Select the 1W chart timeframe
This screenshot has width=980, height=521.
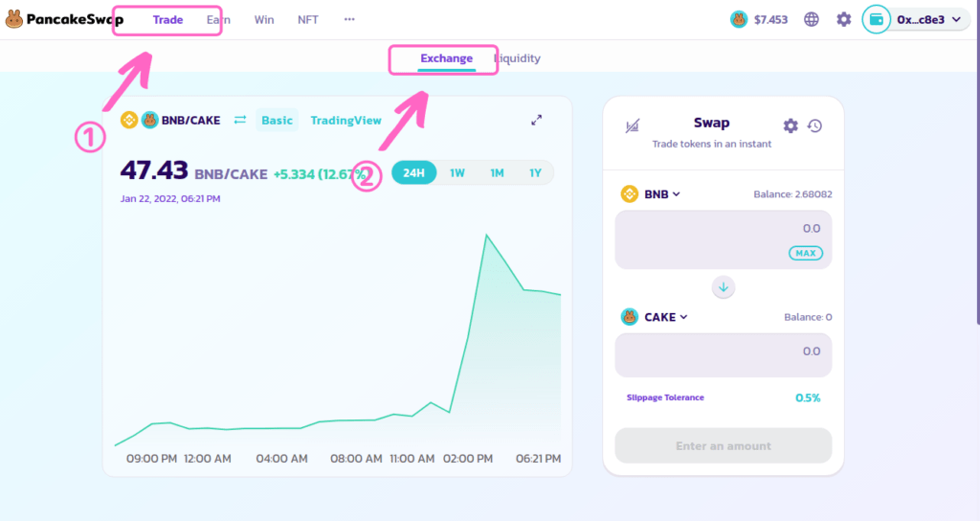pos(457,172)
